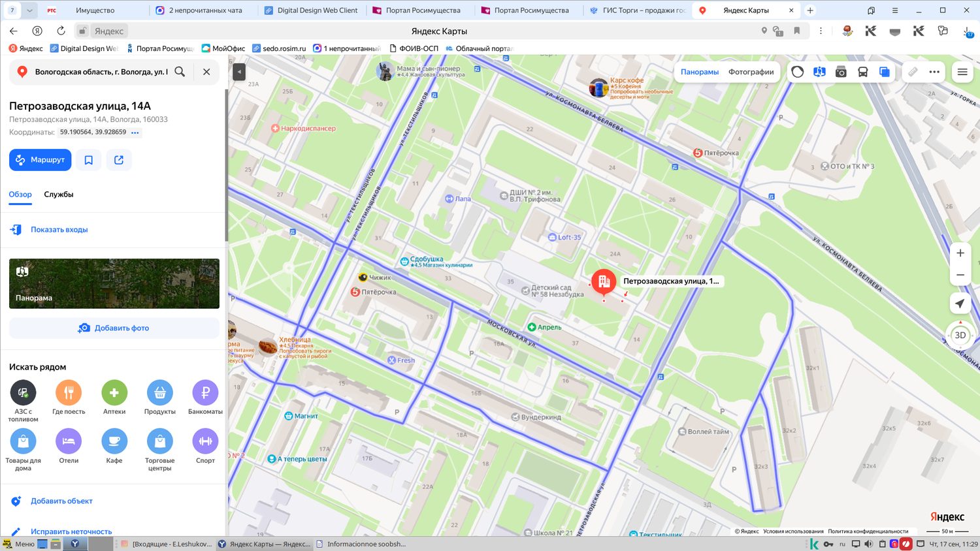Click the Фотографии button on the map
The image size is (980, 551).
click(x=751, y=72)
